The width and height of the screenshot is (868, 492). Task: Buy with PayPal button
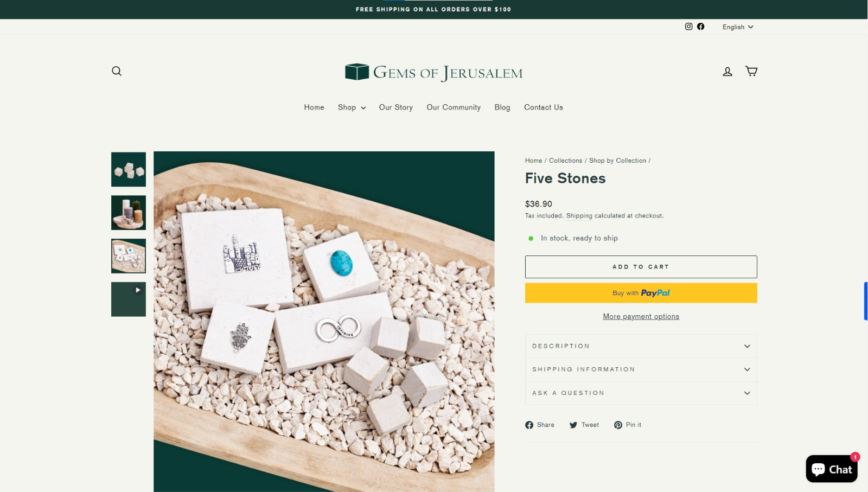(x=641, y=293)
